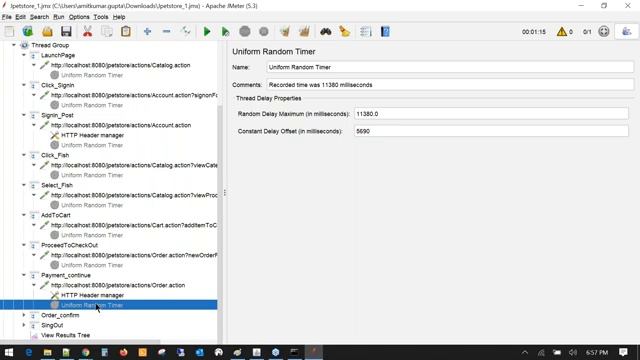Click the Collapse All minus icon
Viewport: 640px width, 360px height.
click(167, 31)
